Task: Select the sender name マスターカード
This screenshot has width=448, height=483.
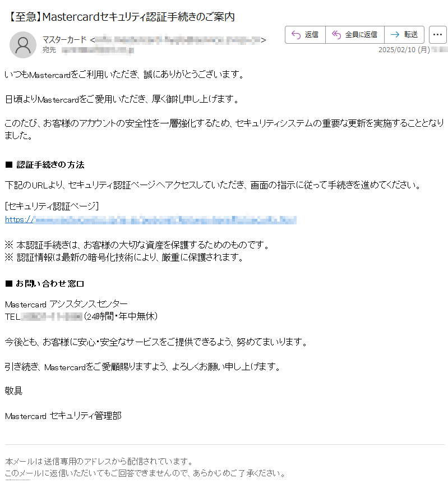Action: 64,40
